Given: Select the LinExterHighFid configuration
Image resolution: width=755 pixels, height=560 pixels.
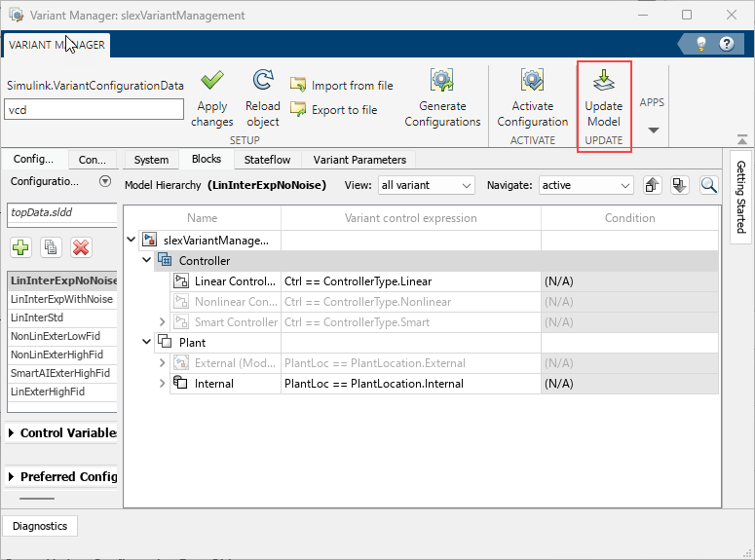Looking at the screenshot, I should pos(62,392).
